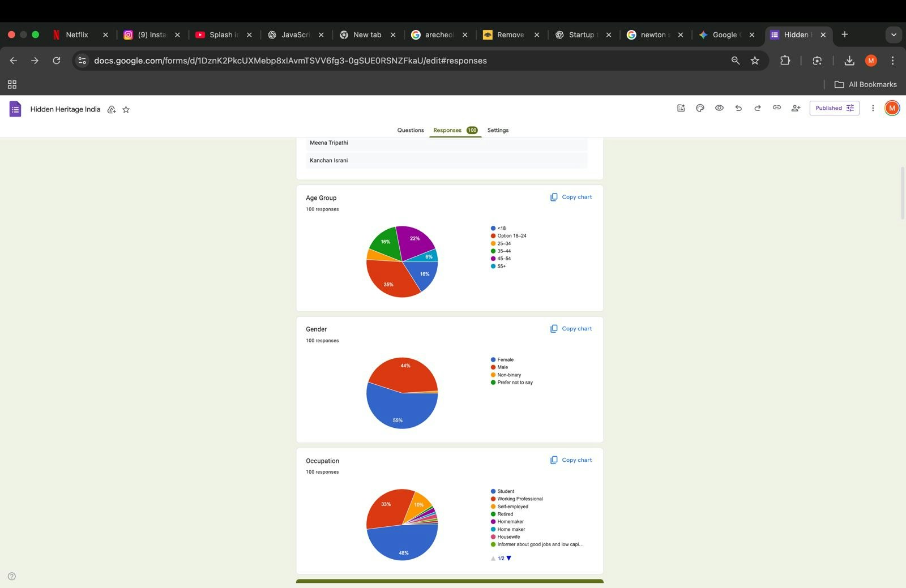Open the site information icon in address bar
Screen dimensions: 906x588
click(82, 61)
